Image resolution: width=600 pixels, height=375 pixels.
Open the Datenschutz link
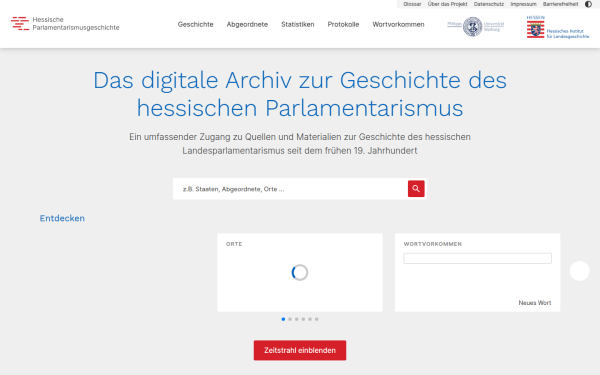489,4
